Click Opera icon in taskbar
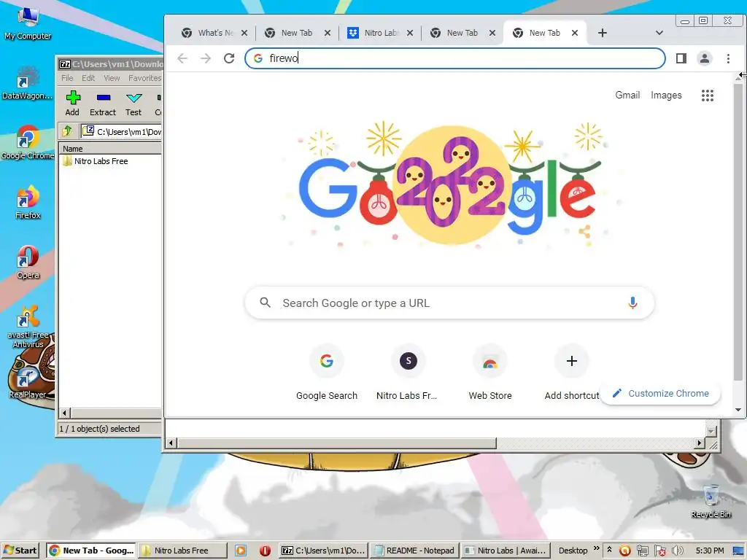Image resolution: width=747 pixels, height=560 pixels. 265,551
